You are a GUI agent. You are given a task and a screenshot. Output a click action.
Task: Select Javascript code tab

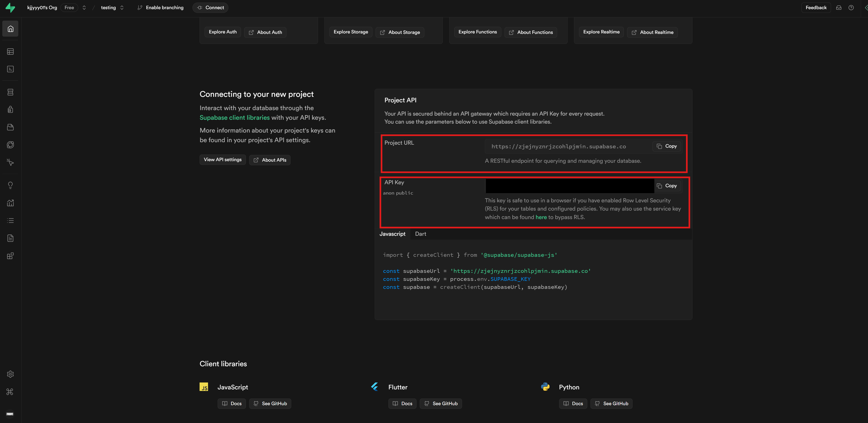tap(392, 234)
